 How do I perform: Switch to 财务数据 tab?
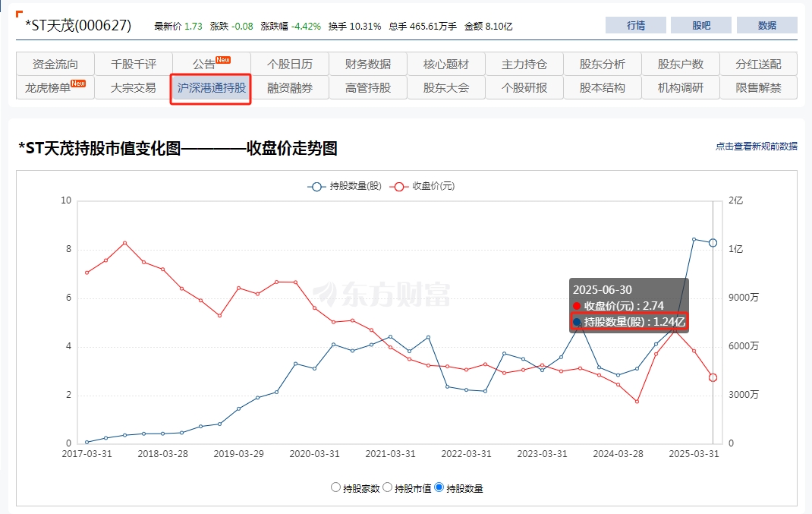pos(368,65)
